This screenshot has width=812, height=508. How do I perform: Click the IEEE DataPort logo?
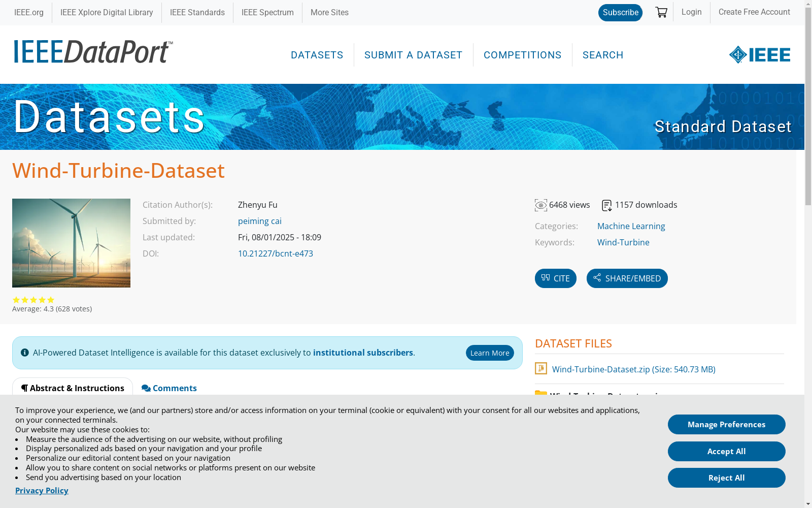tap(93, 52)
